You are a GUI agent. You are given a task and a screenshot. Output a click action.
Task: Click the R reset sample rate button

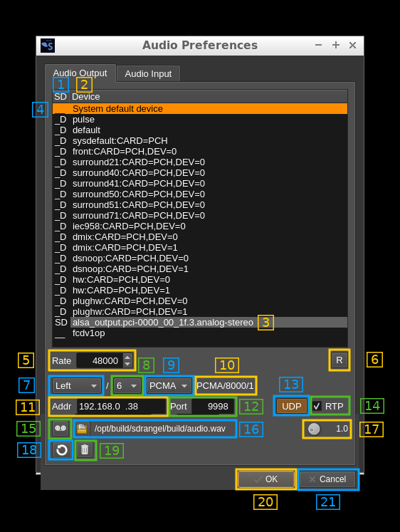340,360
